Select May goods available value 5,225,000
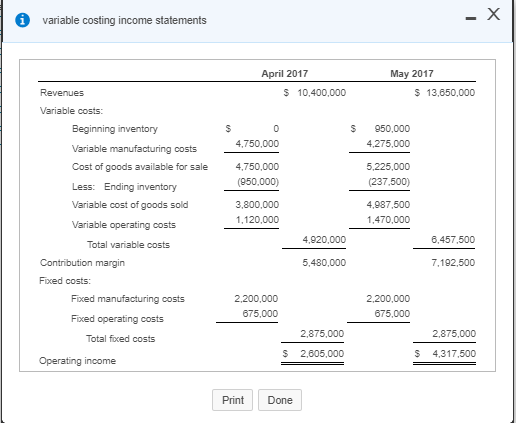Image resolution: width=516 pixels, height=423 pixels. click(388, 167)
